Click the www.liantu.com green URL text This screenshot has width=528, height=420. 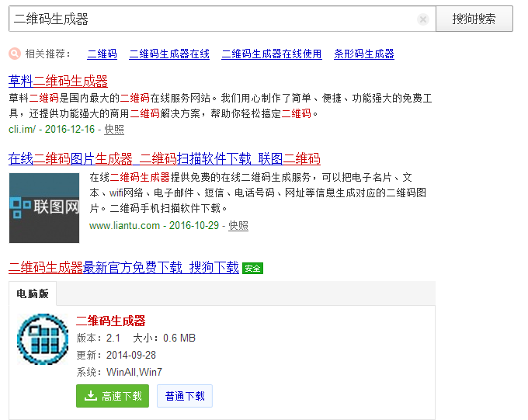click(x=124, y=225)
